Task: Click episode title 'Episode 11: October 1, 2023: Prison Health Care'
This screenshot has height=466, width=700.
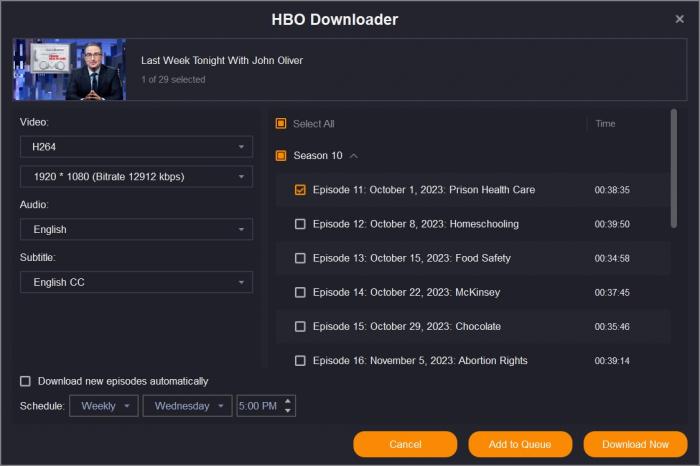Action: tap(424, 190)
